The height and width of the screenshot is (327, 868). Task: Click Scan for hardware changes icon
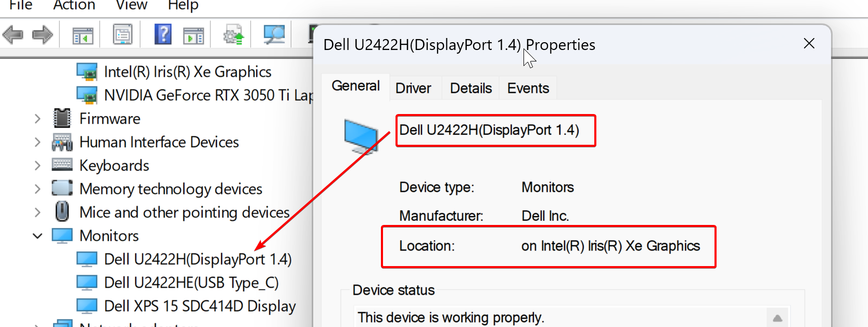(274, 35)
